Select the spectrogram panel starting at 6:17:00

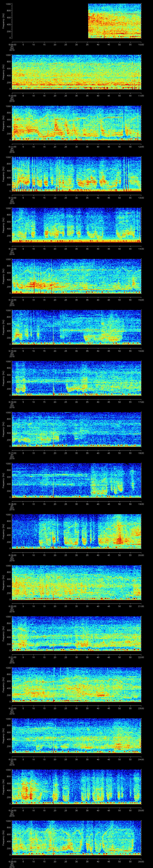[77, 429]
